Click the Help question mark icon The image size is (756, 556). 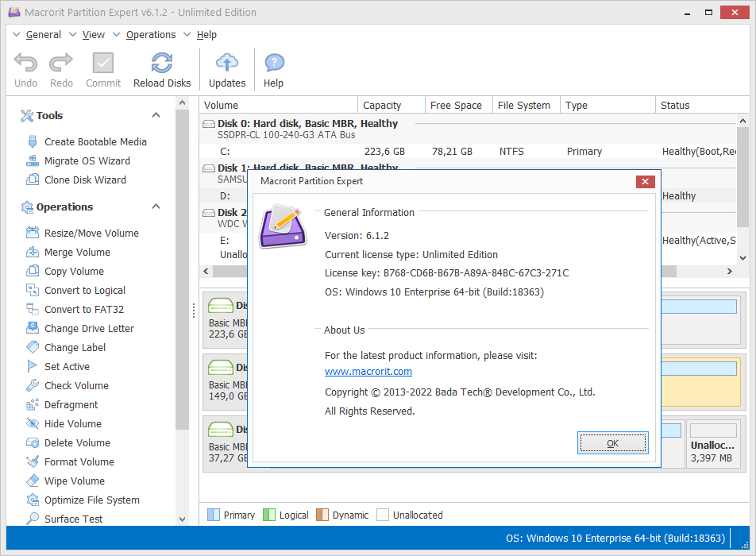pos(274,63)
